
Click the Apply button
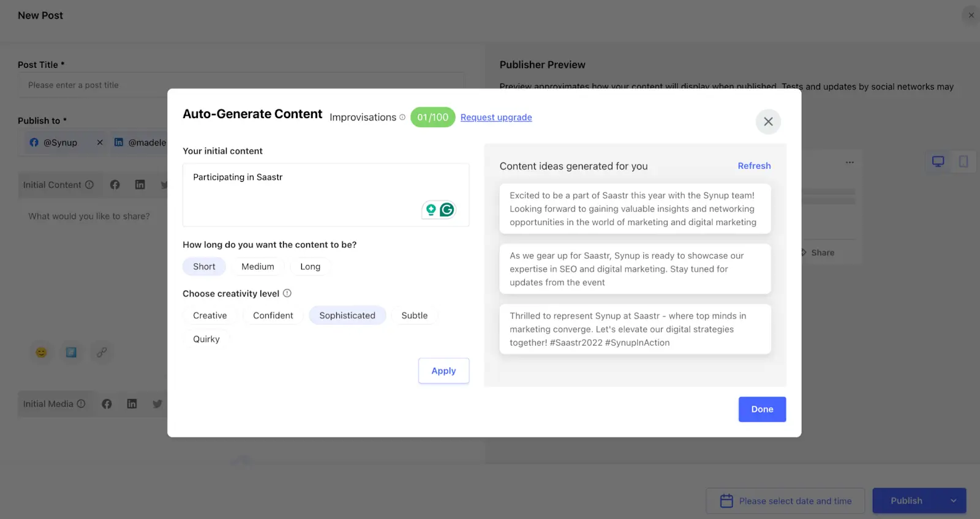[x=443, y=371]
